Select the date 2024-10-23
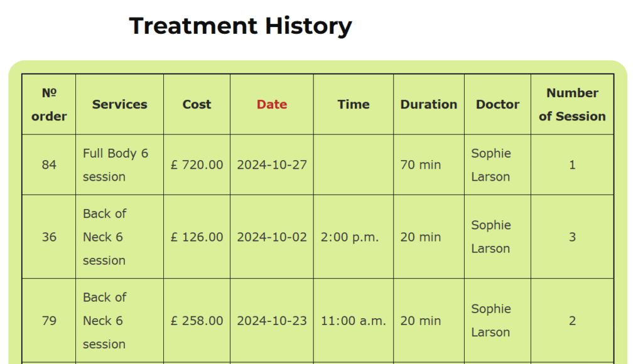Image resolution: width=643 pixels, height=364 pixels. pos(272,321)
